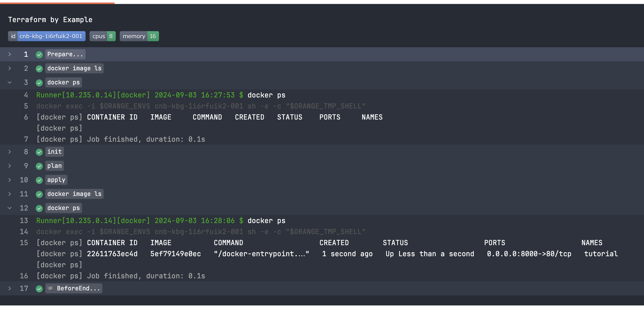The image size is (644, 316).
Task: Select the cpus 8 badge label
Action: (x=102, y=36)
